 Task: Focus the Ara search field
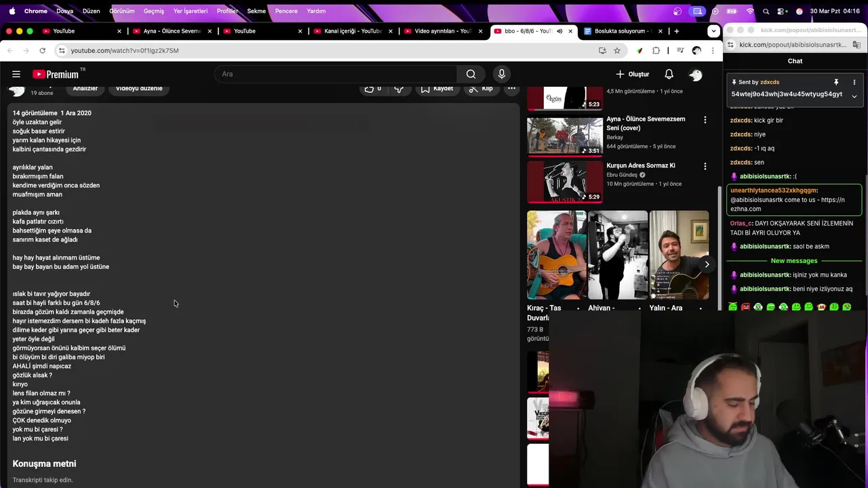[x=336, y=74]
